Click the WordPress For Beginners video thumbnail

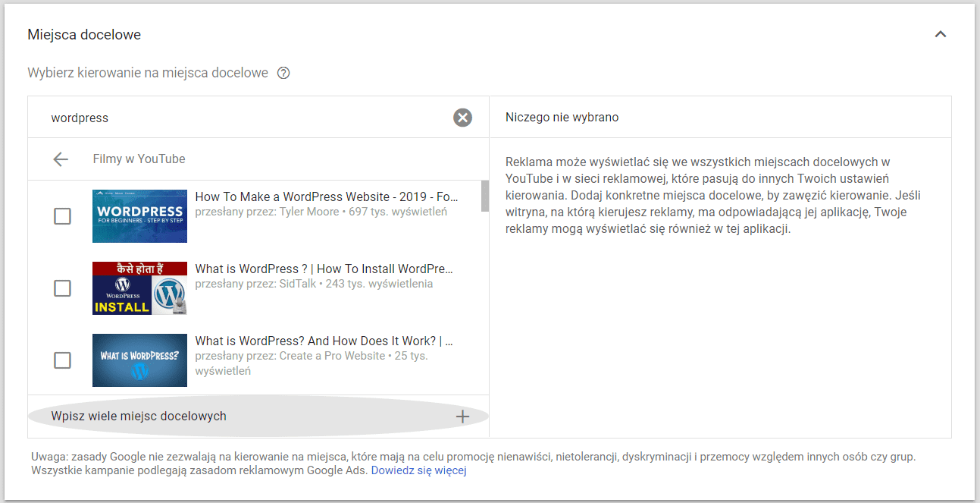click(139, 216)
